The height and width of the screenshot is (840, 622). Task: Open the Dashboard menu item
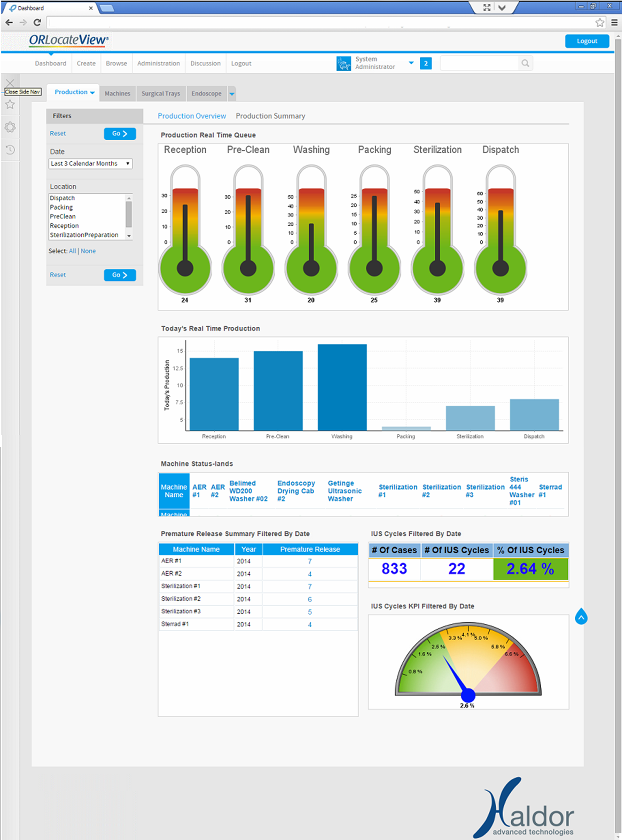point(51,63)
